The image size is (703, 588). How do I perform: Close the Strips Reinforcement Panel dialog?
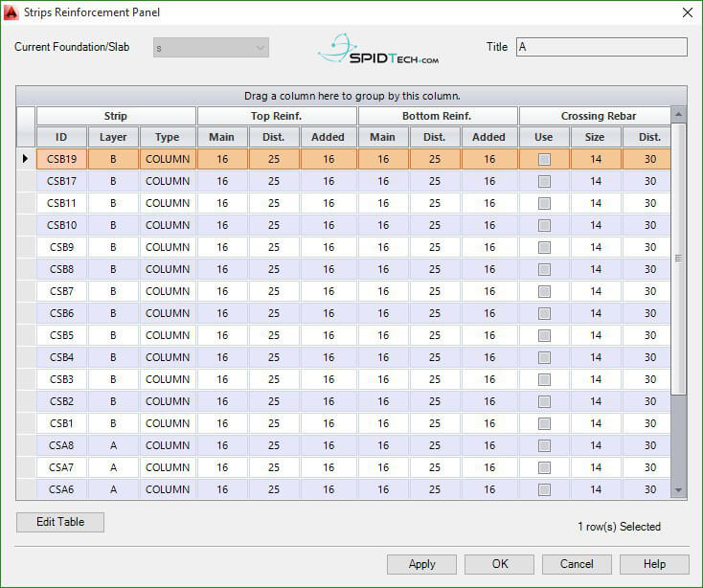(687, 12)
